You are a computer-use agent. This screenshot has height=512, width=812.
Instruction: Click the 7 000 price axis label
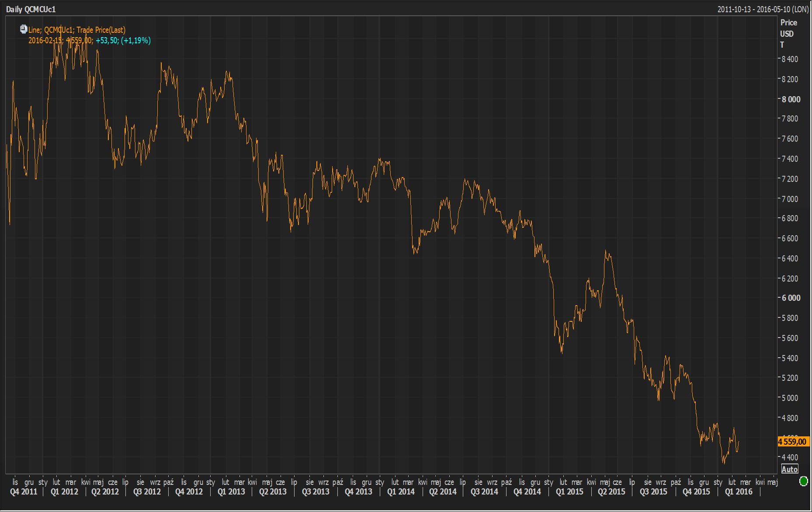pos(790,199)
